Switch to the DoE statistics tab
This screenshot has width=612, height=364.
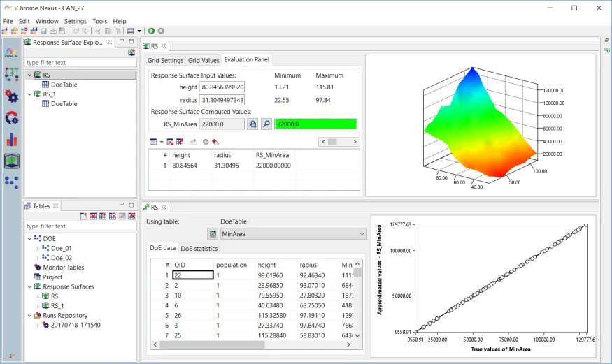pyautogui.click(x=199, y=249)
